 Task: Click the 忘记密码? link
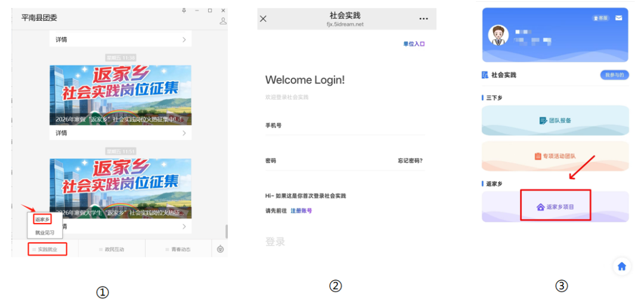click(411, 160)
